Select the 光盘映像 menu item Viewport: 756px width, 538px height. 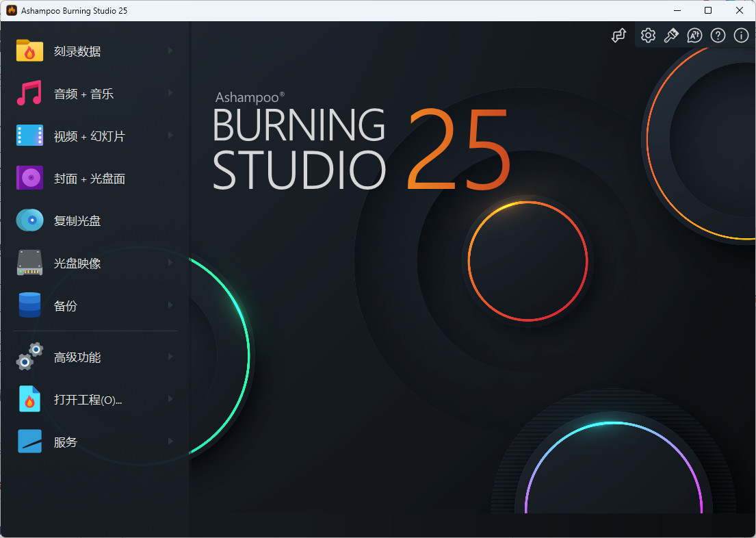(96, 263)
